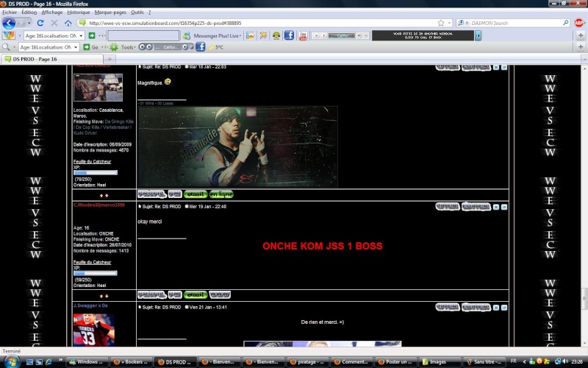Click the page vertical scrollbar
This screenshot has width=588, height=368.
pos(584,206)
